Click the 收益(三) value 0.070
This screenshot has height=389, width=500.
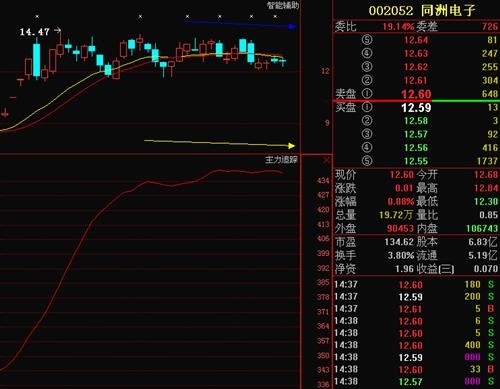486,269
